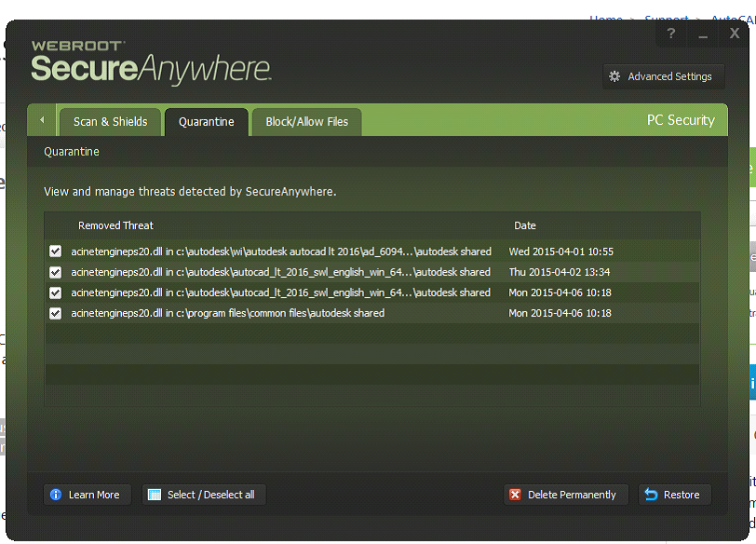Click the date Thu 2015-04-02 13:34
The height and width of the screenshot is (544, 756).
[x=560, y=272]
